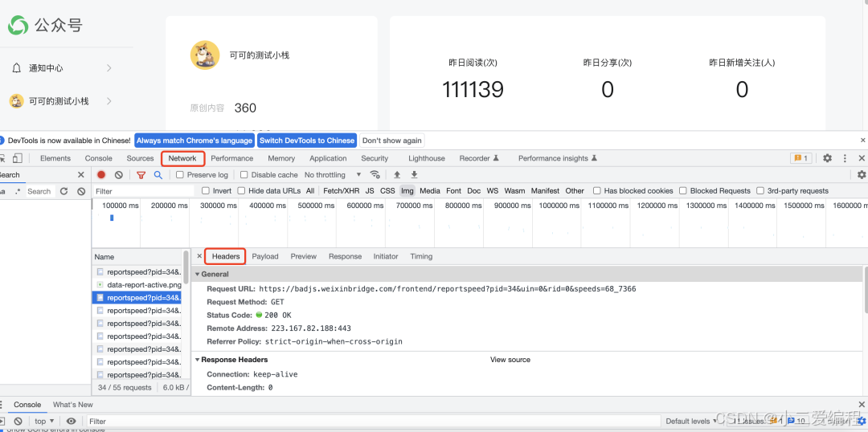This screenshot has height=432, width=868.
Task: Toggle device toolbar icon
Action: [x=18, y=158]
